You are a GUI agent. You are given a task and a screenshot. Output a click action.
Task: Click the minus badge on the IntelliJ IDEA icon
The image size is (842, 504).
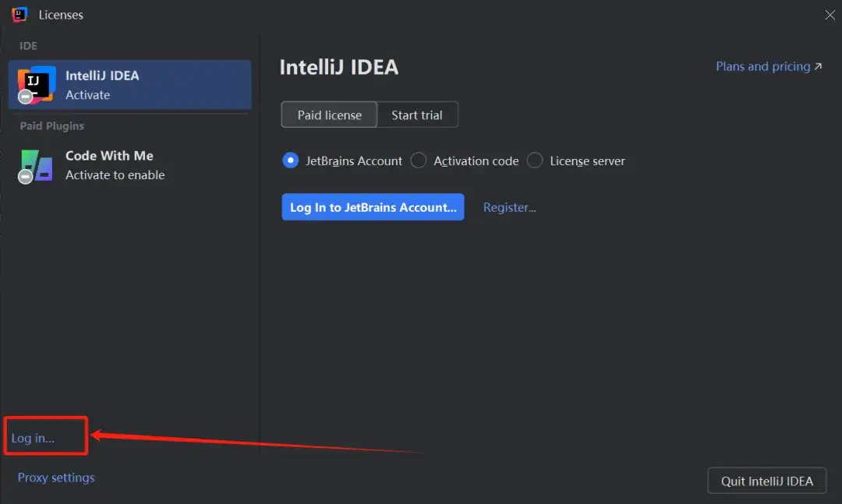26,97
